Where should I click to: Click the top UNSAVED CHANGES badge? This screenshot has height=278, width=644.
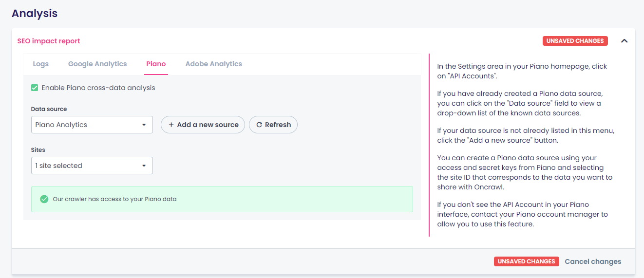click(575, 41)
